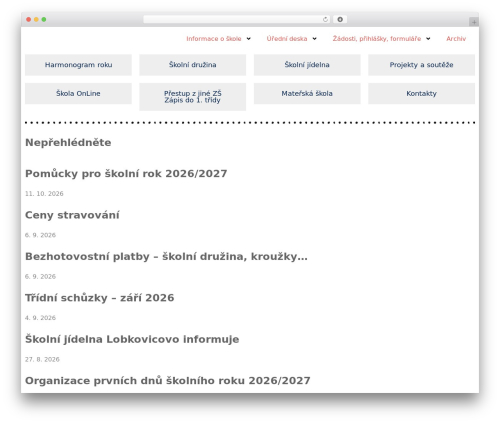Viewport: 500px width, 423px height.
Task: Read the Pomůcky pro školní rok 2026/2027 article
Action: click(x=126, y=174)
